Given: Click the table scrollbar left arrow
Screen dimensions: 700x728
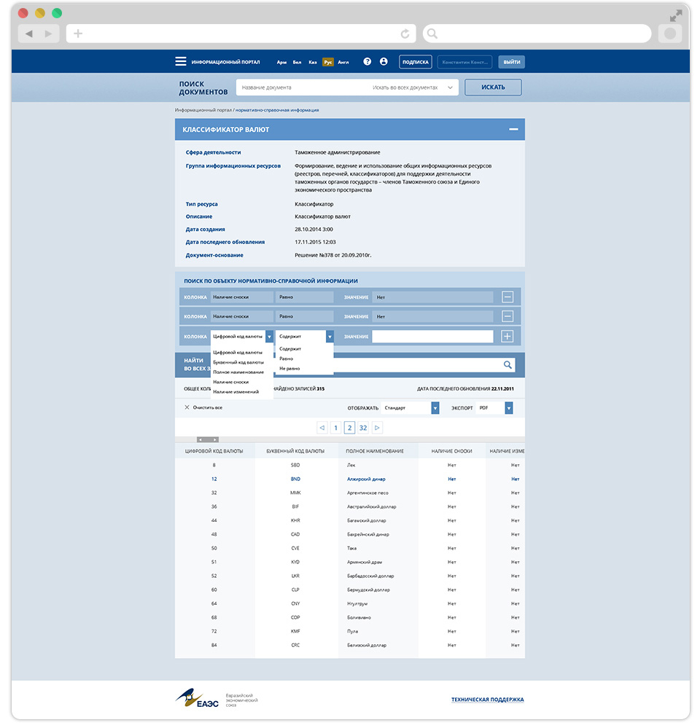Looking at the screenshot, I should [200, 439].
